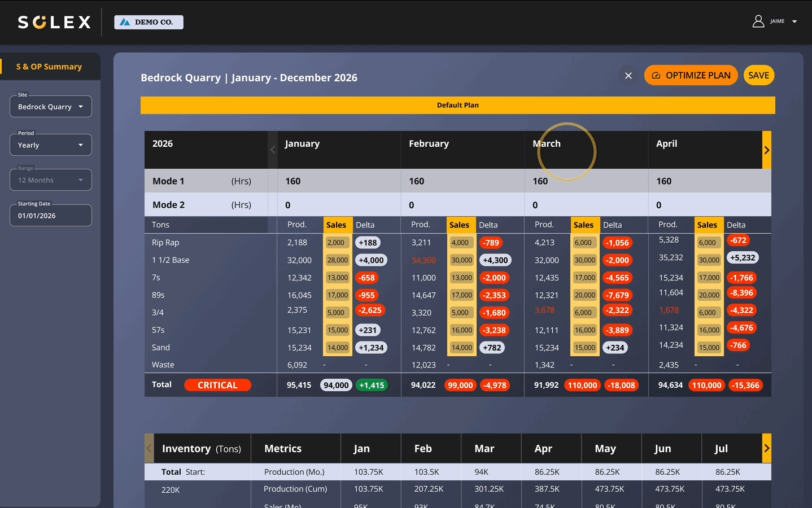The height and width of the screenshot is (508, 812).
Task: Close the plan with the X icon
Action: (x=628, y=76)
